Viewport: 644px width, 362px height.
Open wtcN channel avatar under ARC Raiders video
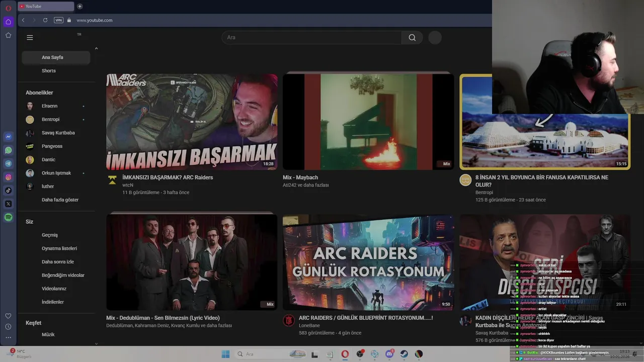coord(112,180)
